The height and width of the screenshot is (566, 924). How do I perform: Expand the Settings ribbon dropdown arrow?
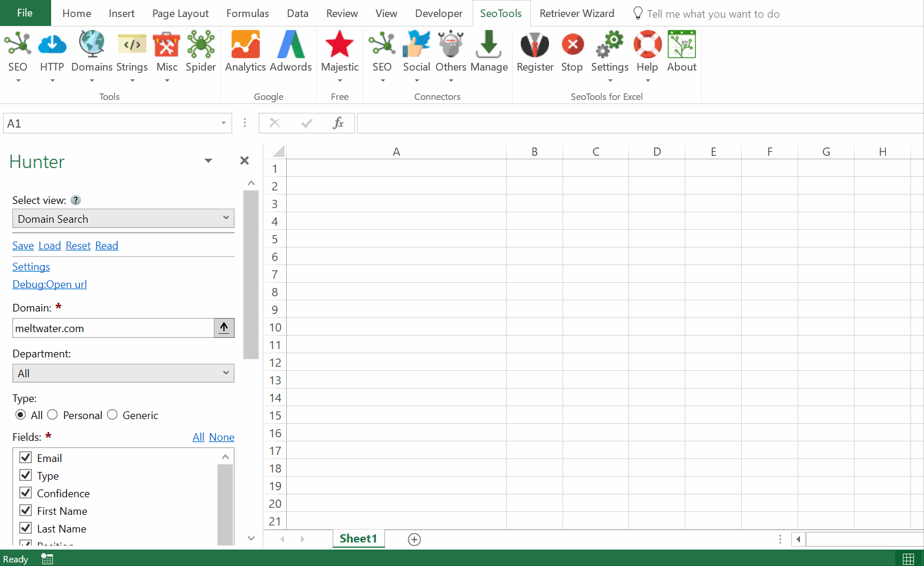610,81
